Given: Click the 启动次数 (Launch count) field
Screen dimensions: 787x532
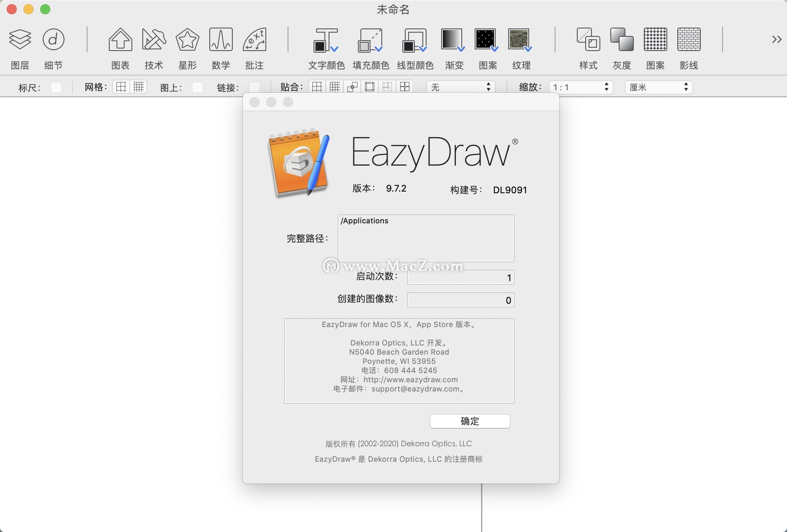Looking at the screenshot, I should coord(461,277).
